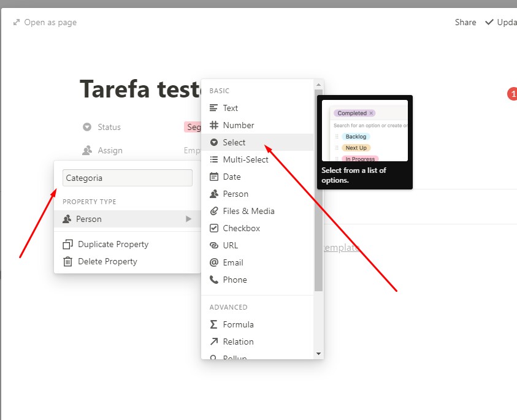Viewport: 517px width, 420px height.
Task: Click scrollbar up arrow in type list
Action: (318, 85)
